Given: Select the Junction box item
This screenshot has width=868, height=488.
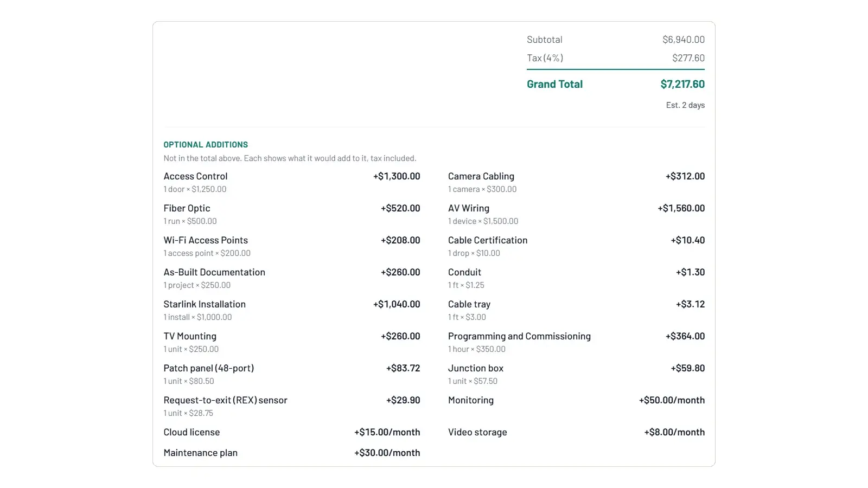Looking at the screenshot, I should pyautogui.click(x=577, y=374).
